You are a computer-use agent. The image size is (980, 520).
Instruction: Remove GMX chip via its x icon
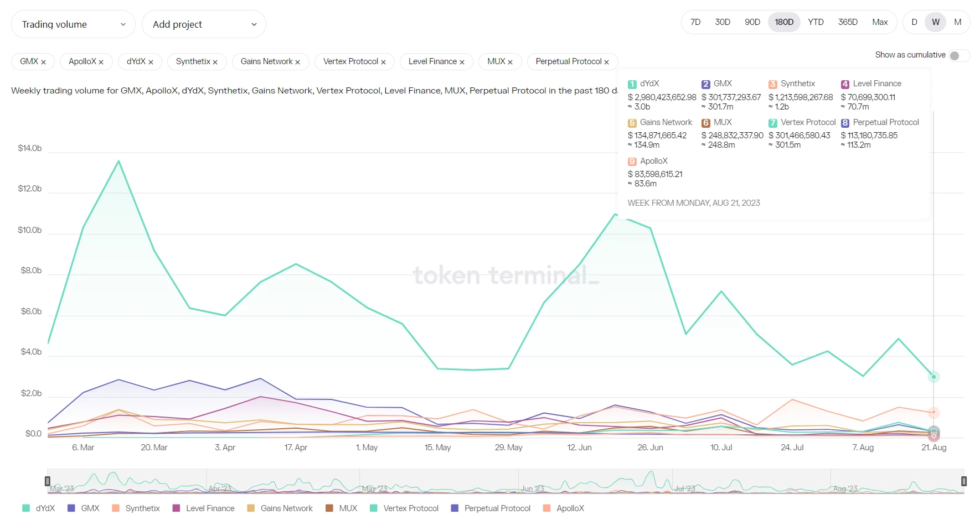pos(43,62)
